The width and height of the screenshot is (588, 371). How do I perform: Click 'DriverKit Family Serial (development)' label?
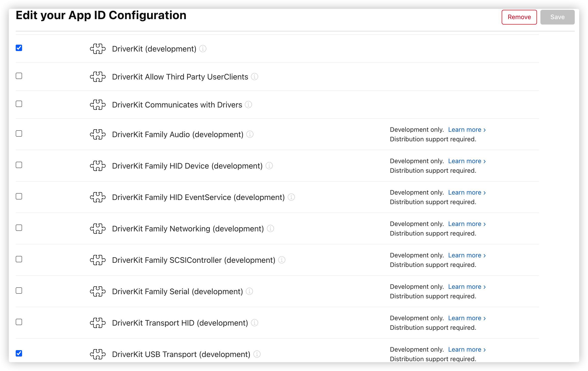point(178,291)
